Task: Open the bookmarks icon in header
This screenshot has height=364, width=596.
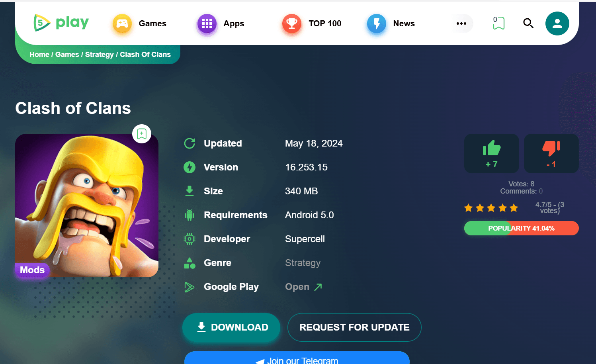Action: click(498, 23)
